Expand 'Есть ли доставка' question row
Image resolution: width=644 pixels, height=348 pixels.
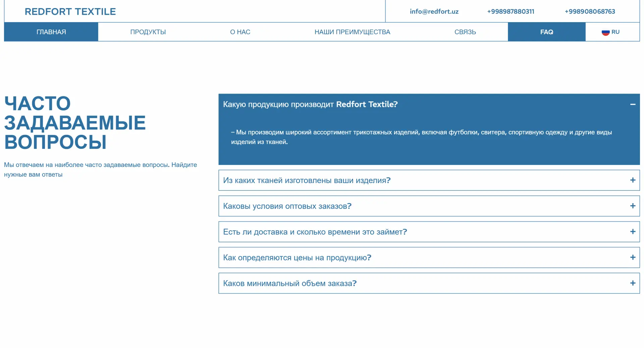(315, 232)
